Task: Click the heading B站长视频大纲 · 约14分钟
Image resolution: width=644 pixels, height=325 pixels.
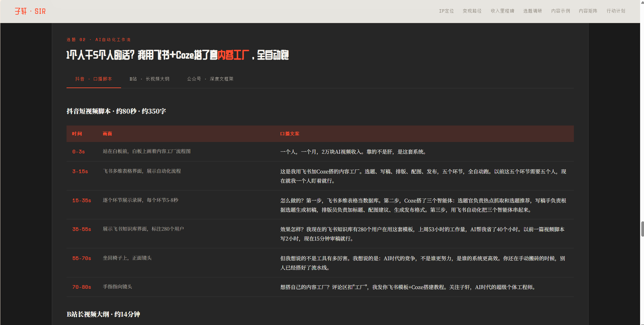Action: 103,315
